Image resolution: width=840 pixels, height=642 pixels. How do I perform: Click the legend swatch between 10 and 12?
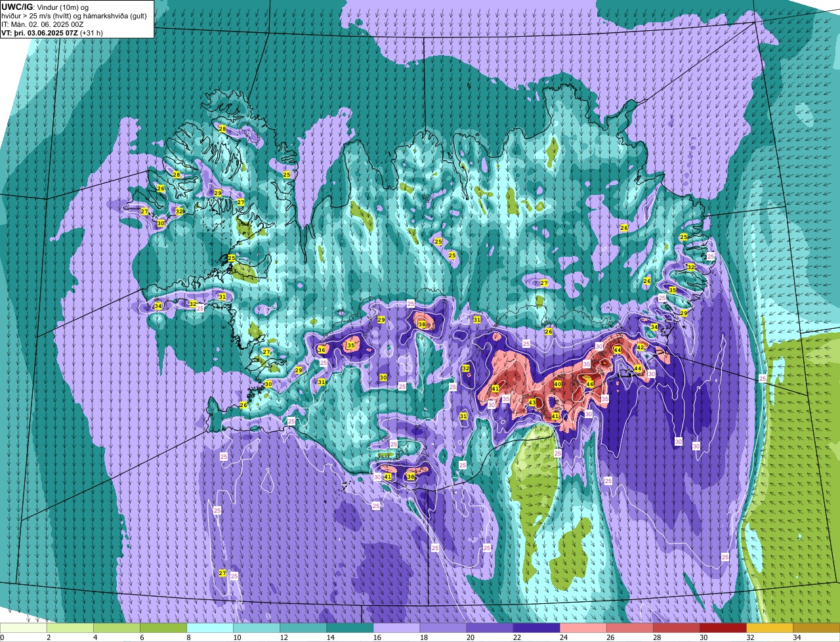pyautogui.click(x=257, y=628)
